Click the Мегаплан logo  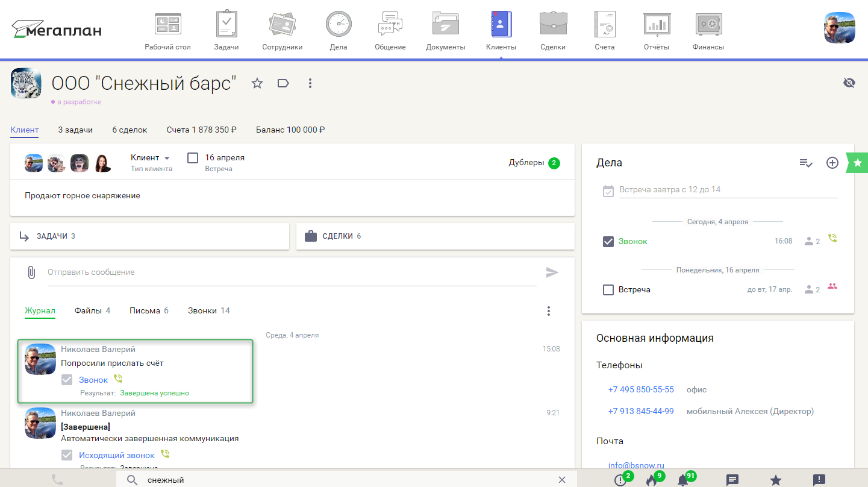pyautogui.click(x=57, y=28)
